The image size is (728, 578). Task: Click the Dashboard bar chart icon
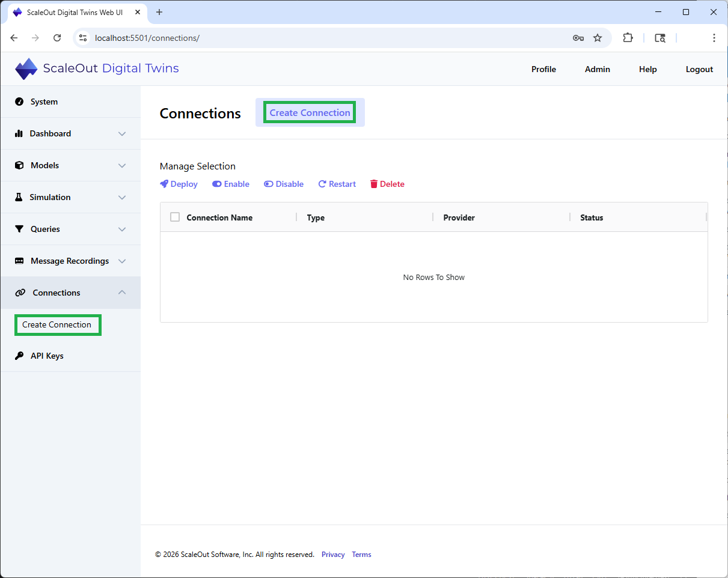19,133
